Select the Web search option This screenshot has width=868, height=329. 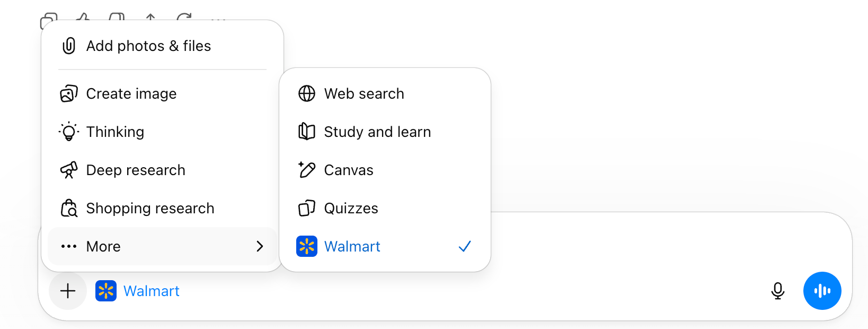[x=364, y=94]
